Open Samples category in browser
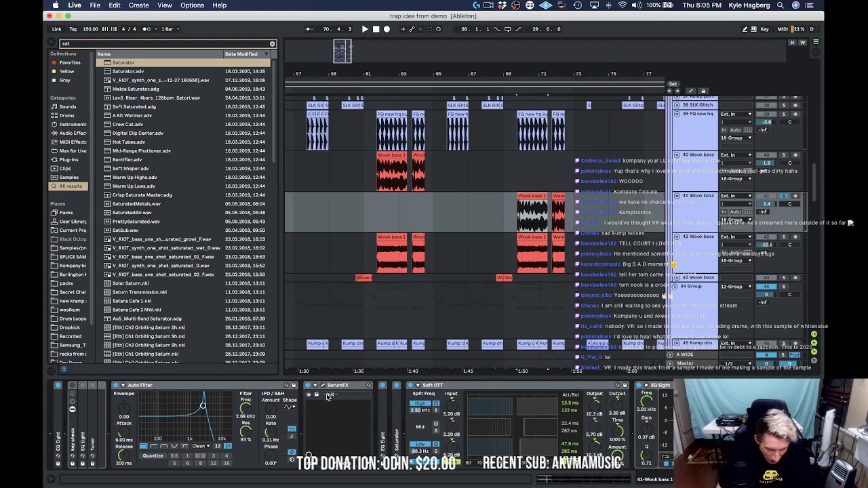The width and height of the screenshot is (868, 488). [x=68, y=177]
